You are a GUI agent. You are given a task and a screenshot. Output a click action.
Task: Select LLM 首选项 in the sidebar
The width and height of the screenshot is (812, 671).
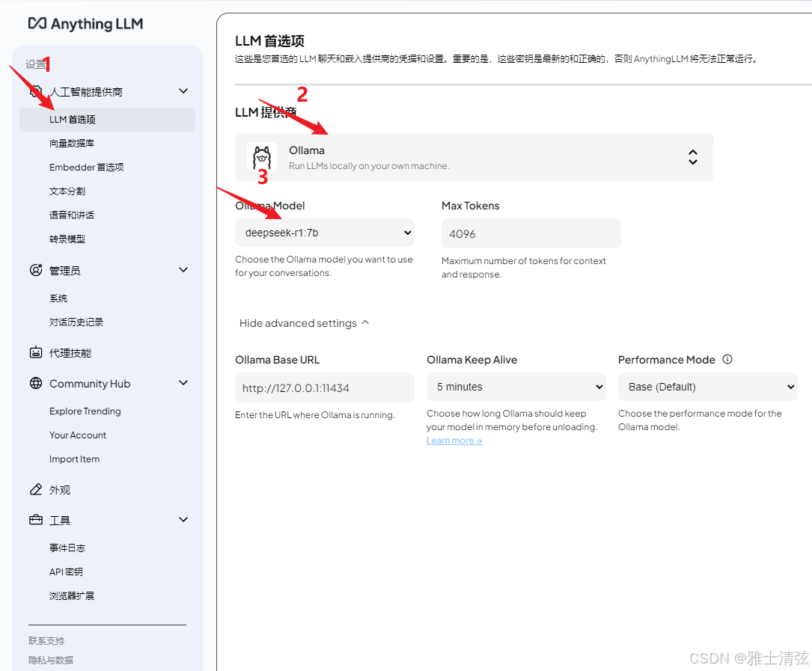click(107, 120)
